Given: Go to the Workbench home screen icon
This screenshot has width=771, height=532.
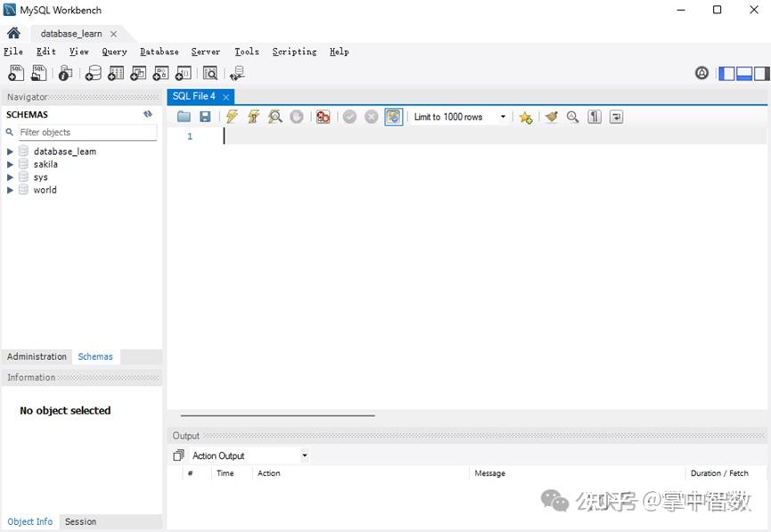Looking at the screenshot, I should point(13,33).
